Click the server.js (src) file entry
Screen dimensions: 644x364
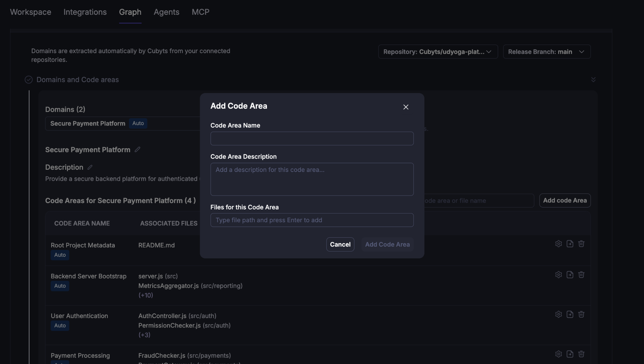(158, 276)
